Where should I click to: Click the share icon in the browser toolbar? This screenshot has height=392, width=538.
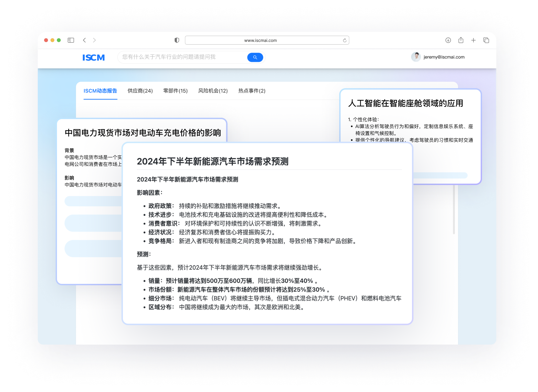tap(461, 40)
